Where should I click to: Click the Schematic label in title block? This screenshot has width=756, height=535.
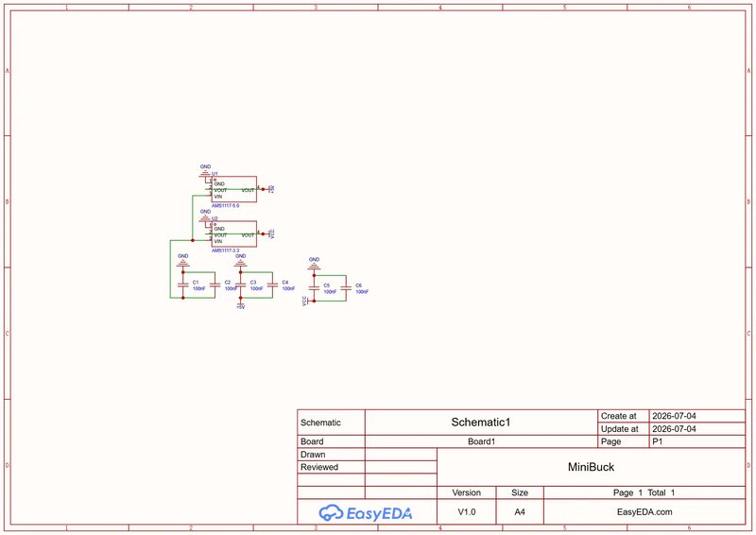(320, 423)
